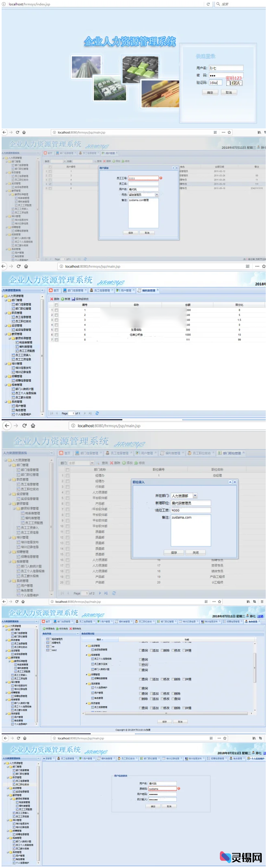Viewport: 267px width, 868px height.
Task: Click the 16KA captcha image
Action: click(234, 83)
